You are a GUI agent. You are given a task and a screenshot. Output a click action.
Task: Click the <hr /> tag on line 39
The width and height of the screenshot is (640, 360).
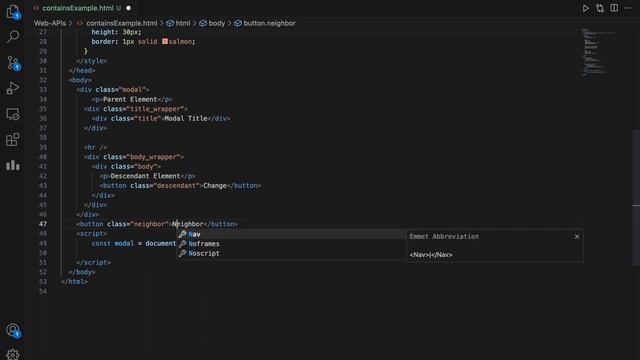(x=95, y=147)
